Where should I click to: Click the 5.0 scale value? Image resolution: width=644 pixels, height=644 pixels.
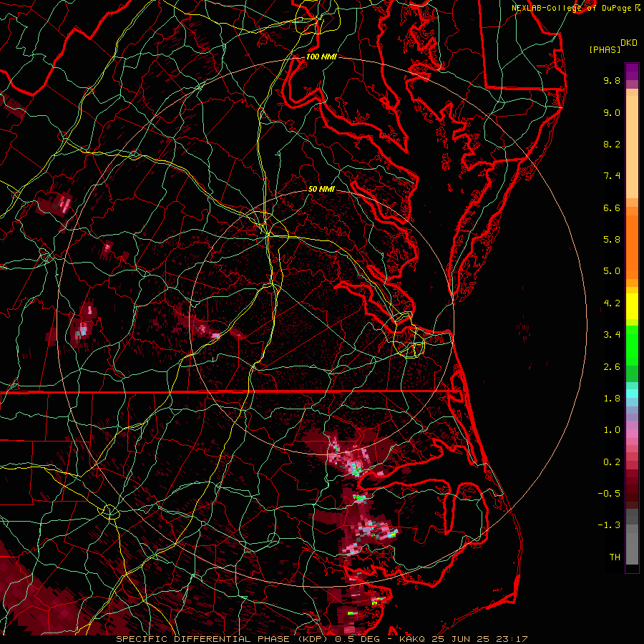tap(612, 271)
